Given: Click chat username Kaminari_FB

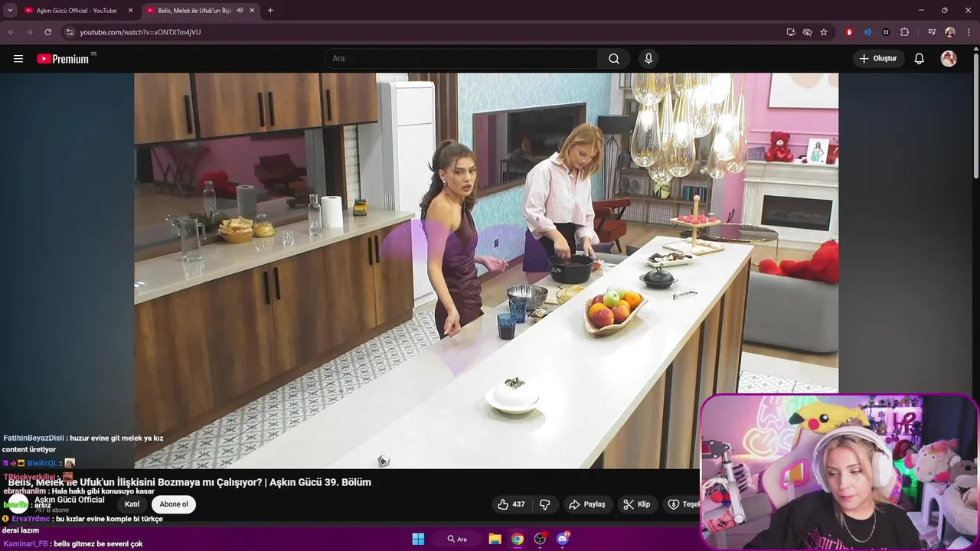Looking at the screenshot, I should 26,544.
